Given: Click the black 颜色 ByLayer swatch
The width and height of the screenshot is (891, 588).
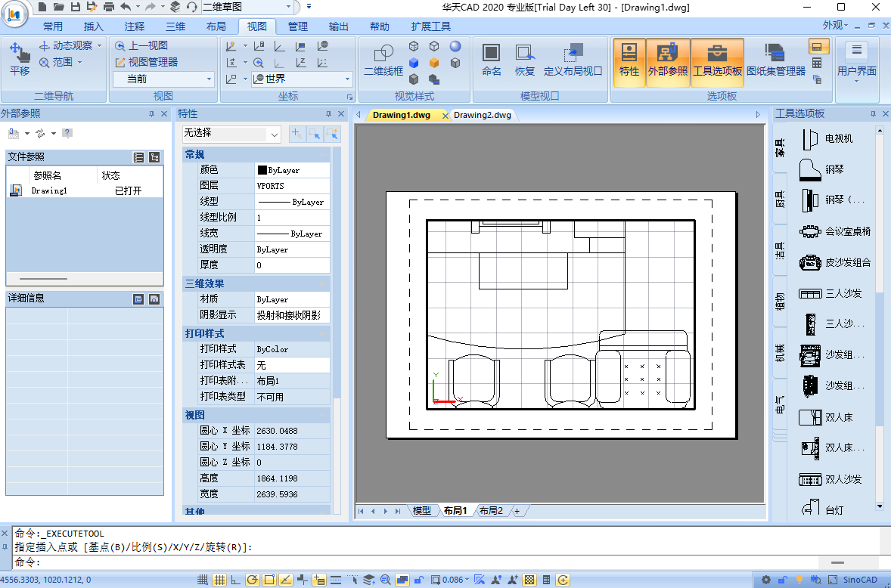Looking at the screenshot, I should point(262,170).
